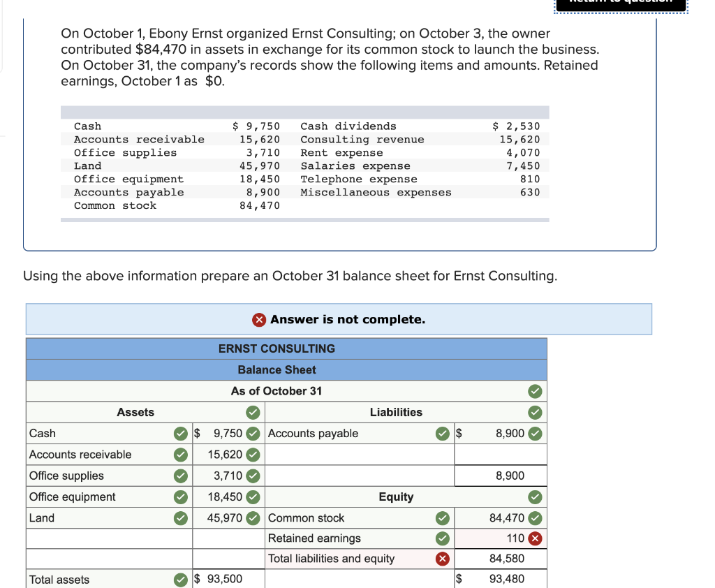Click the 84,470 Common stock amount field
This screenshot has width=715, height=588.
point(500,518)
